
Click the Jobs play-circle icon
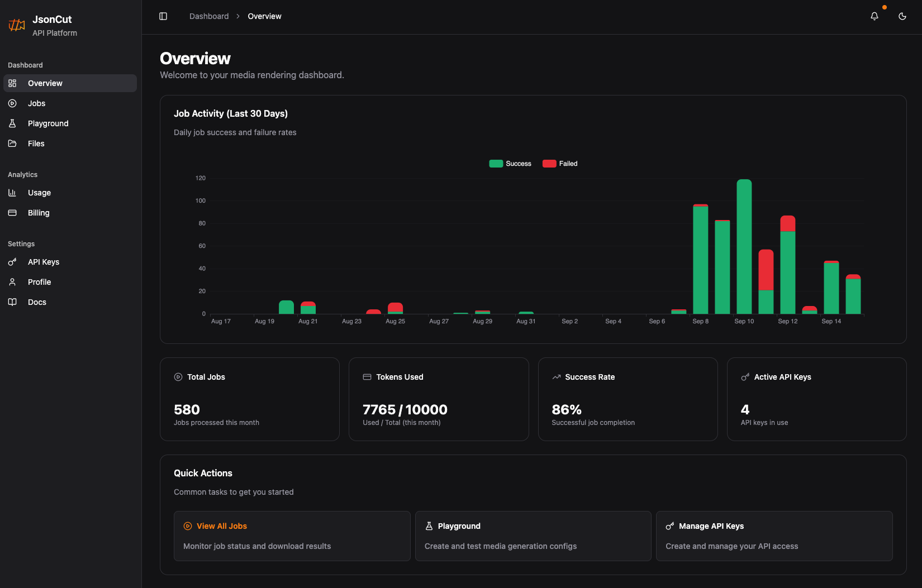click(12, 103)
